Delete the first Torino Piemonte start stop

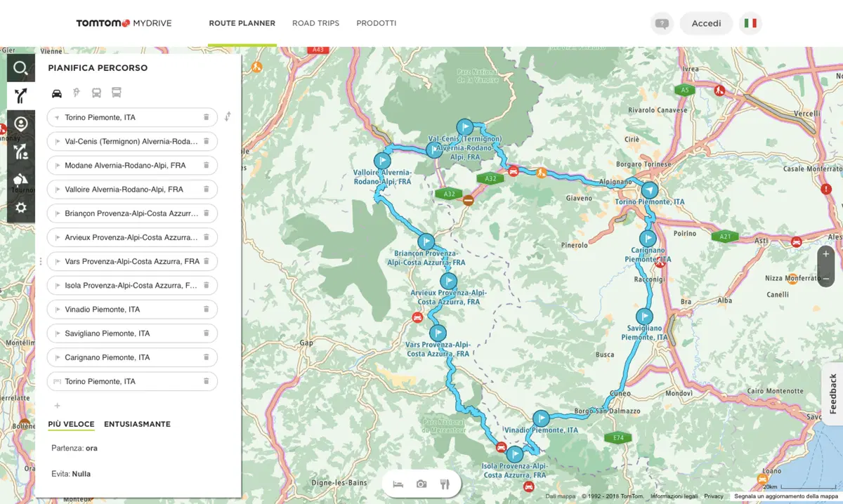tap(207, 117)
